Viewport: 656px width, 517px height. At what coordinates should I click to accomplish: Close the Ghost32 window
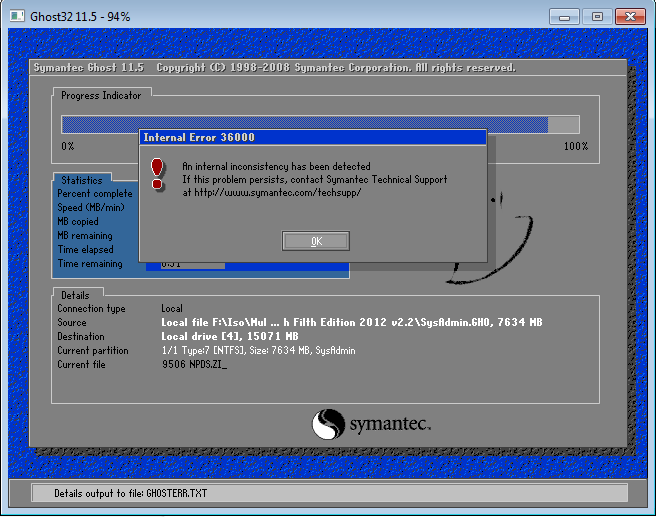pyautogui.click(x=630, y=17)
